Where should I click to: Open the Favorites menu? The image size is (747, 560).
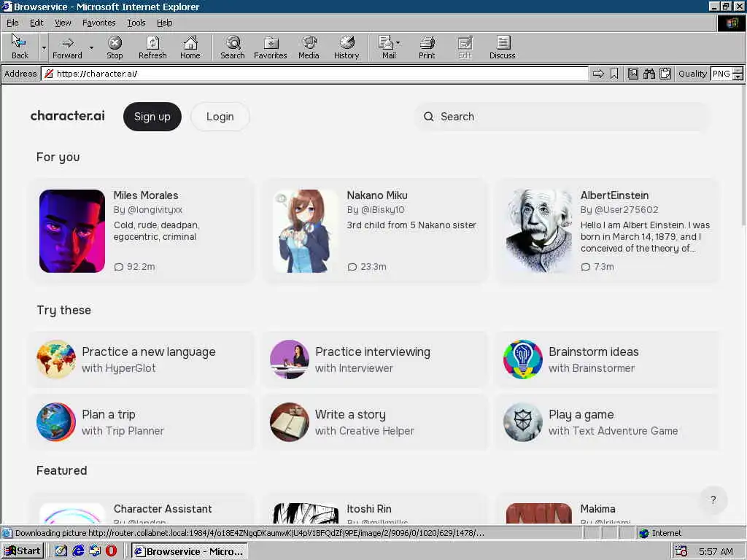(98, 23)
